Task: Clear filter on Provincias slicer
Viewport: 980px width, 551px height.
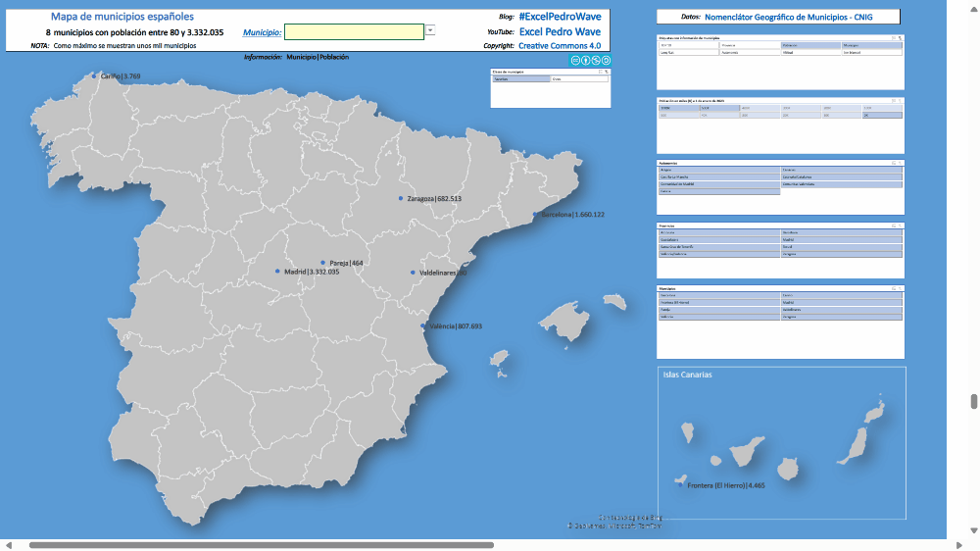Action: (898, 225)
